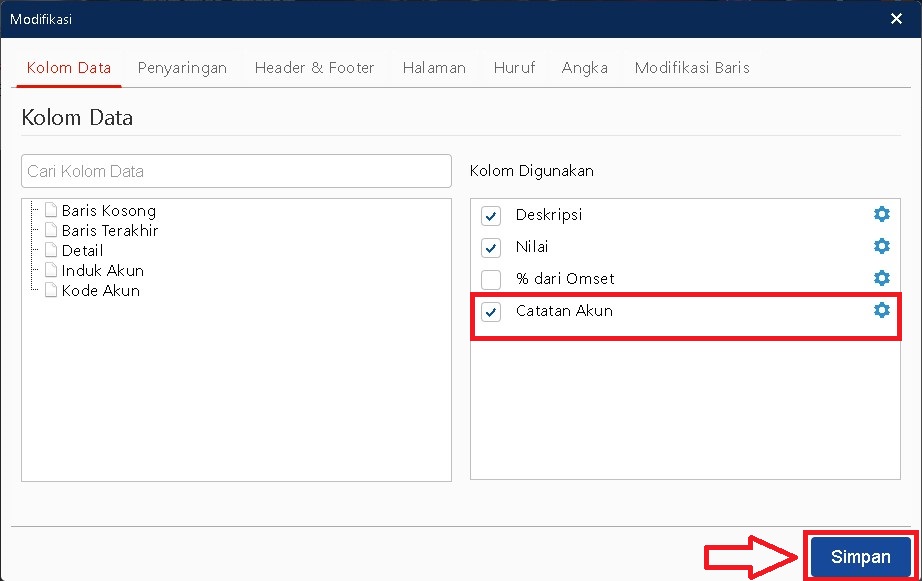Click the file icon beside Baris Kosong
The image size is (922, 581).
tap(51, 211)
